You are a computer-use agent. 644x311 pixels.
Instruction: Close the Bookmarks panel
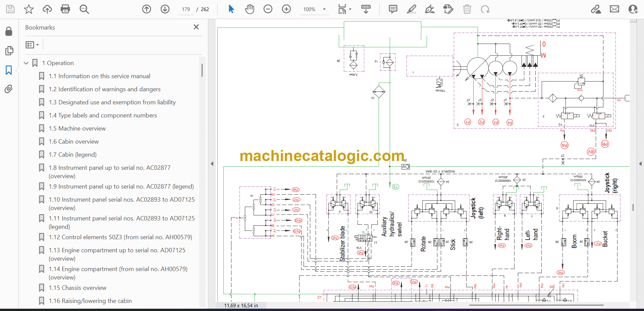pyautogui.click(x=196, y=27)
